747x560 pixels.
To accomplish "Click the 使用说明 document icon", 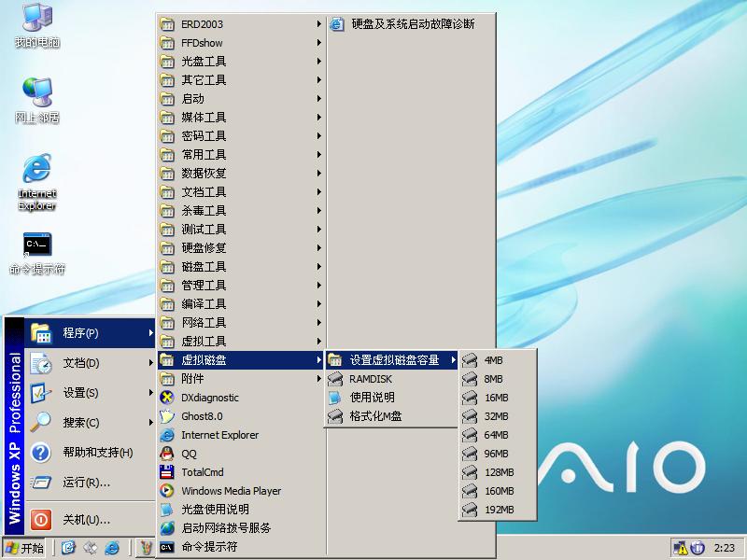I will (x=335, y=398).
